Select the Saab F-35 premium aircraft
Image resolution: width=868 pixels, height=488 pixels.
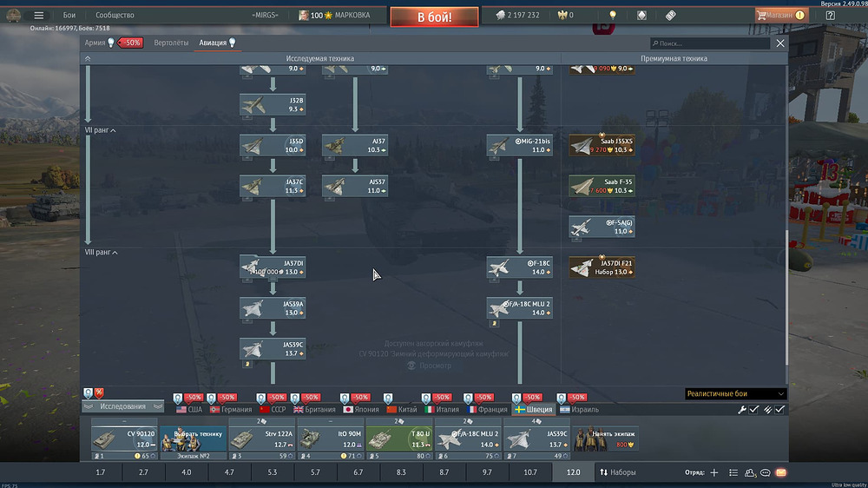602,186
